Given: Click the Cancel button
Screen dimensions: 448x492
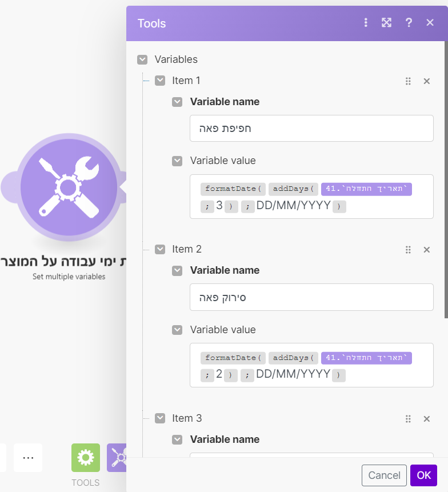Looking at the screenshot, I should pyautogui.click(x=384, y=475).
